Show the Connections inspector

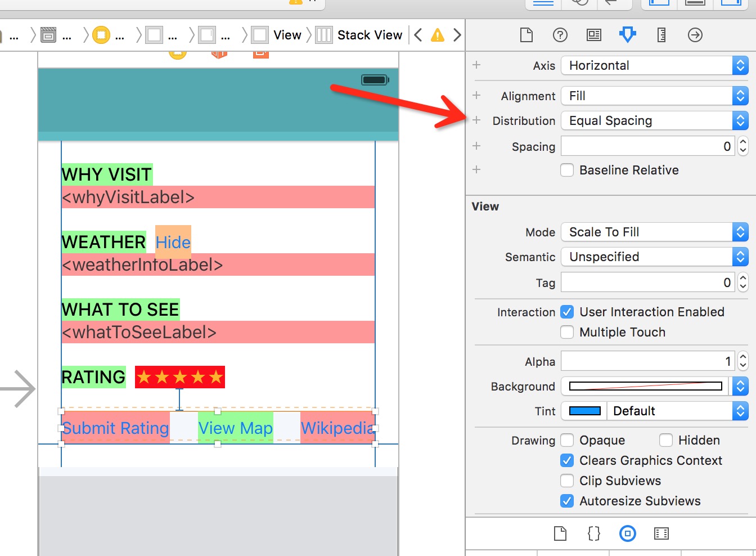[x=695, y=35]
